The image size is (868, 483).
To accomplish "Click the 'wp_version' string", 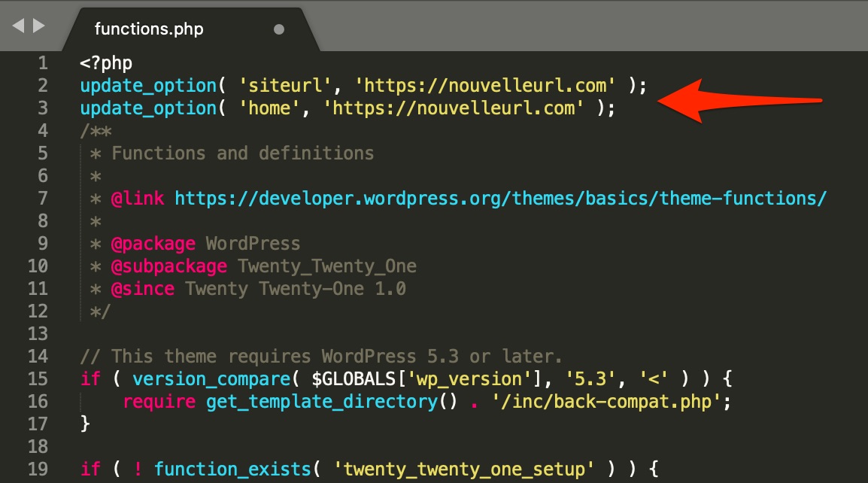I will (x=469, y=379).
